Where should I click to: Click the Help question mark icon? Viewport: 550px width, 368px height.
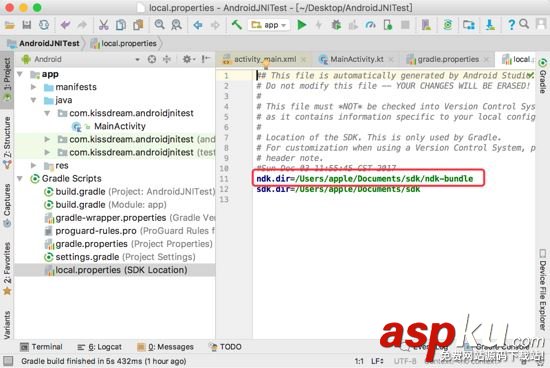511,25
